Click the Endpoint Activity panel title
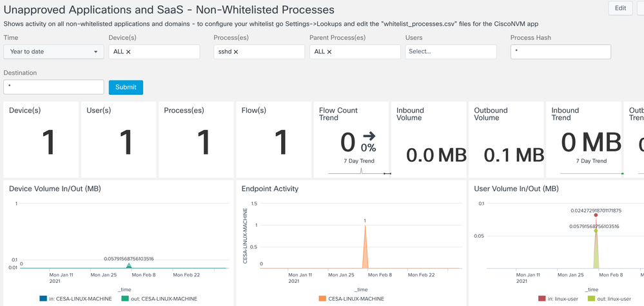Image resolution: width=644 pixels, height=306 pixels. coord(270,189)
